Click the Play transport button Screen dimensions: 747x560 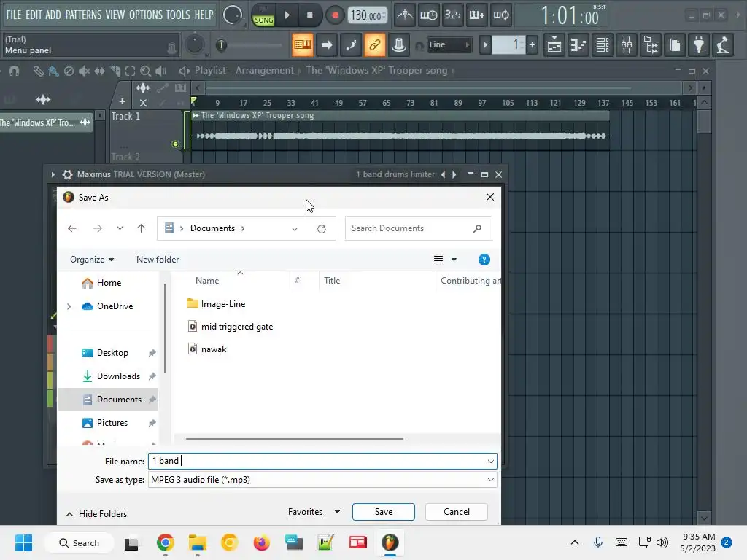[x=287, y=15]
